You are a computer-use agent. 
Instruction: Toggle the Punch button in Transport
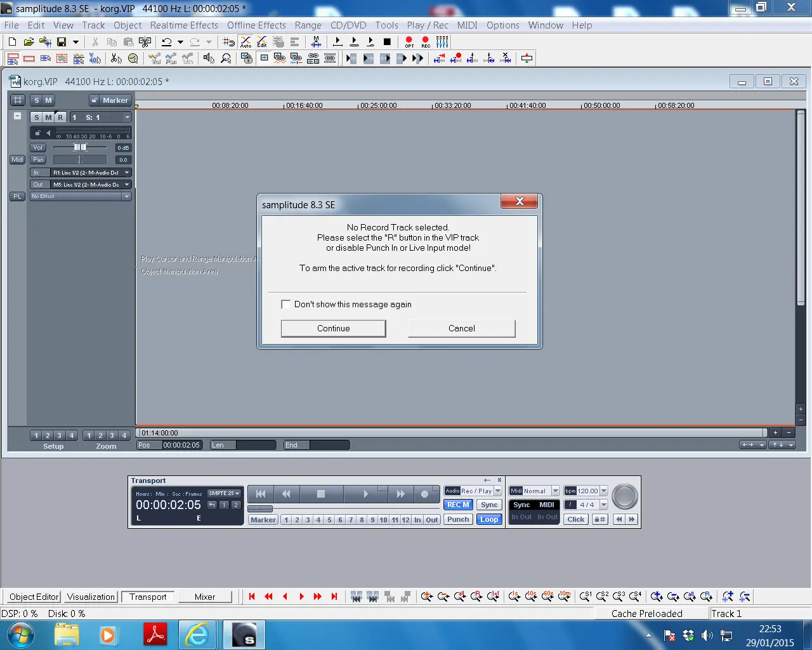[x=458, y=519]
